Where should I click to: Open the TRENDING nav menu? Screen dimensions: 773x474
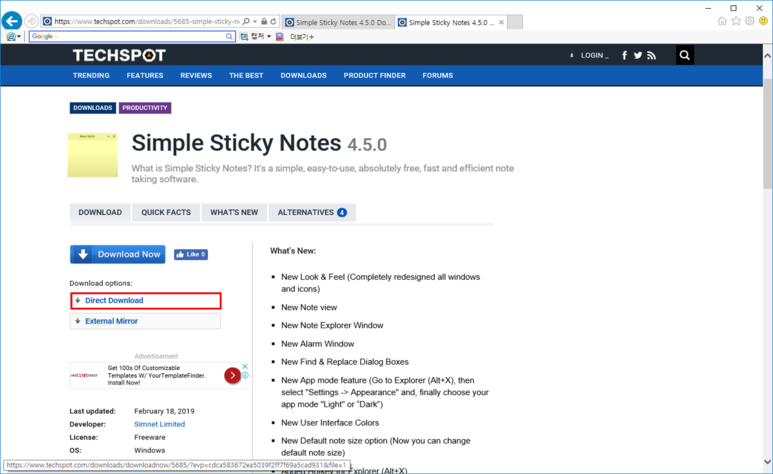point(91,75)
